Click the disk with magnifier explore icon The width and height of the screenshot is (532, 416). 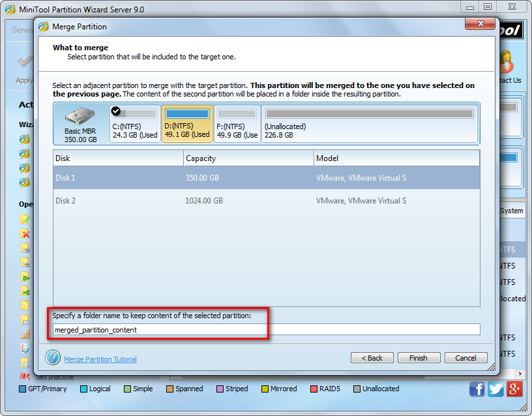[x=25, y=363]
